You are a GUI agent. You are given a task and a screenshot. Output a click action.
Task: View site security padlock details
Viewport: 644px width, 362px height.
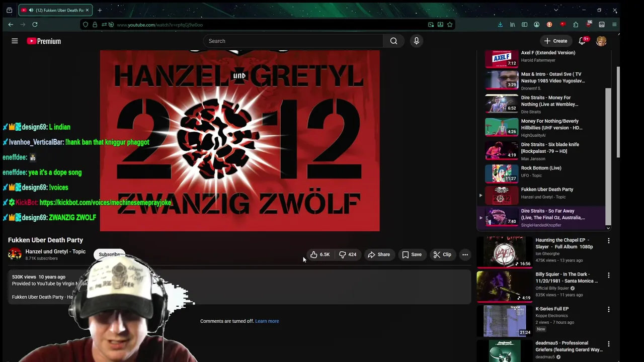click(95, 25)
